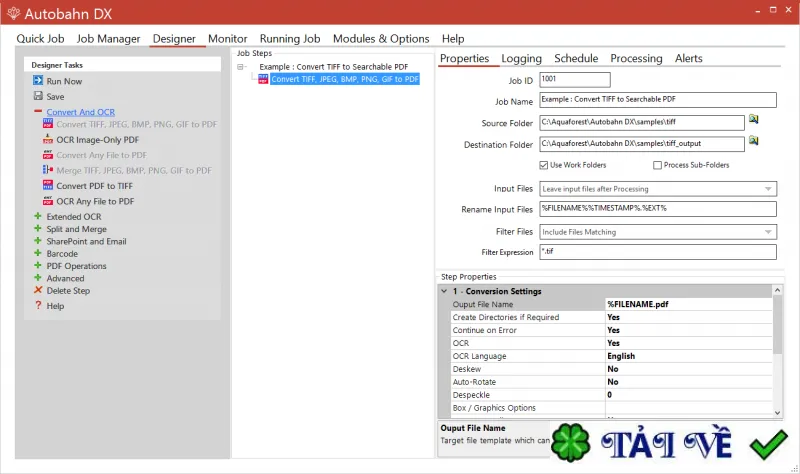Expand the Extended OCR task group

tap(38, 216)
